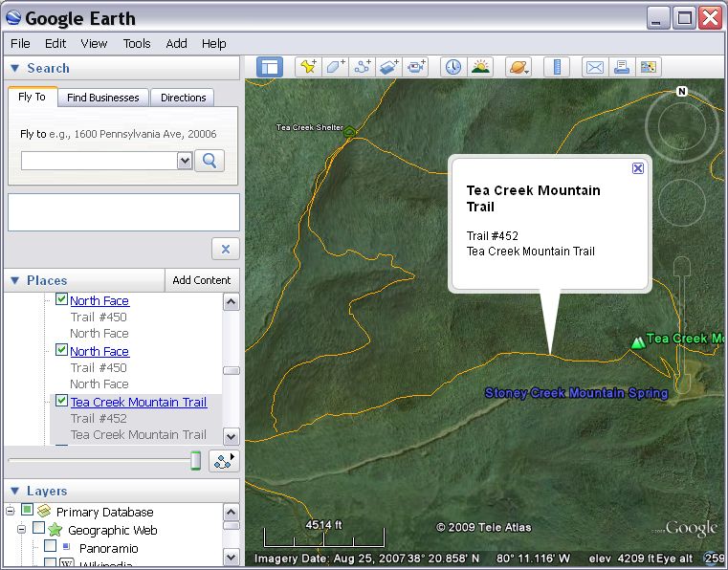728x570 pixels.
Task: Click the Tea Creek Shelter map icon
Action: 349,132
